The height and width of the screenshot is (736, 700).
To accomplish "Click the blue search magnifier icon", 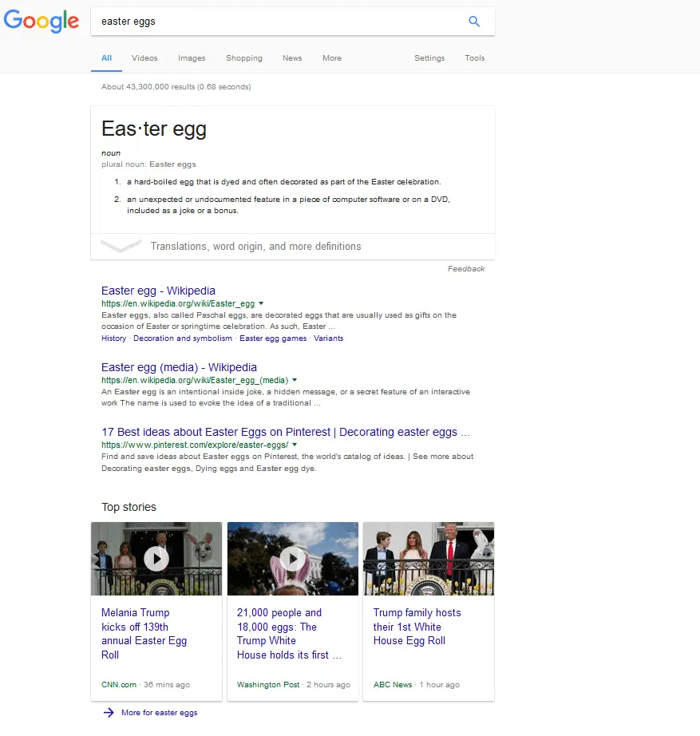I will pos(474,22).
